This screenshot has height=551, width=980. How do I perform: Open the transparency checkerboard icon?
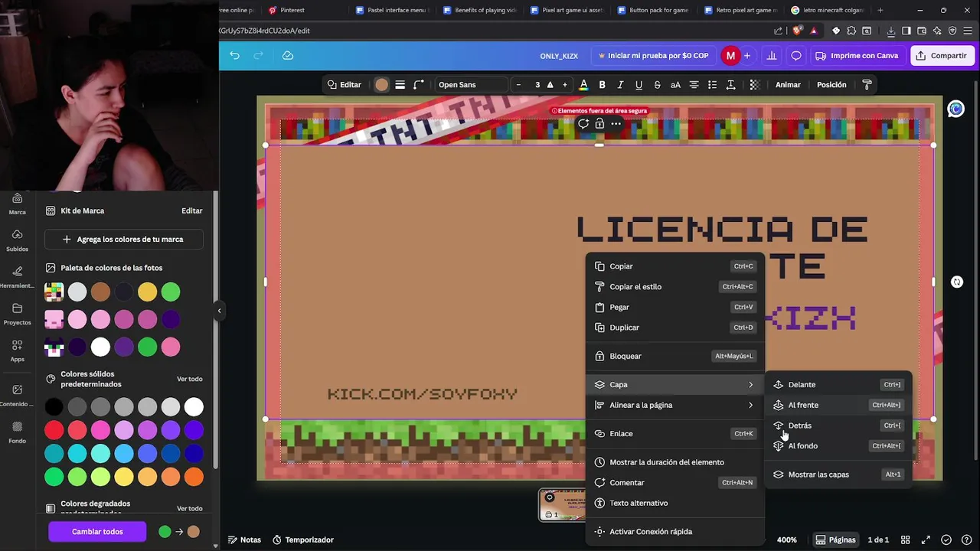pyautogui.click(x=754, y=85)
